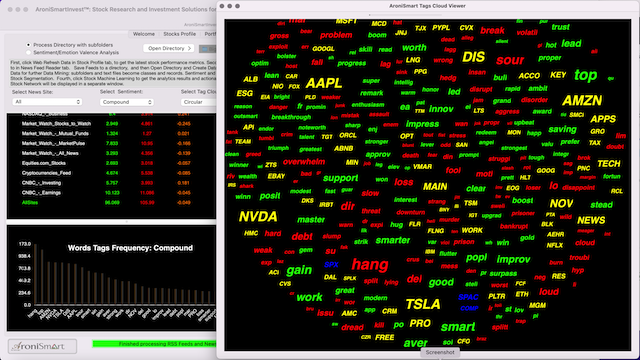This screenshot has height=360, width=640.
Task: Click the AroniSmart logo button
Action: [42, 347]
